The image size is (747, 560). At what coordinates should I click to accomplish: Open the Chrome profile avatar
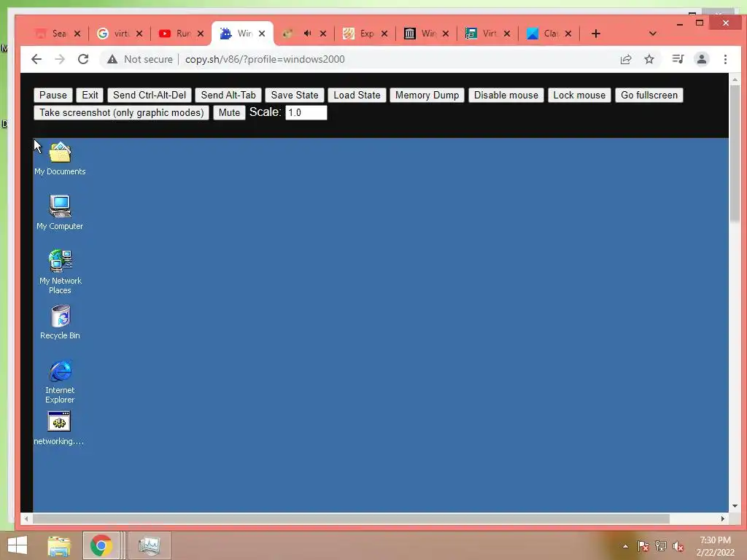(x=702, y=59)
